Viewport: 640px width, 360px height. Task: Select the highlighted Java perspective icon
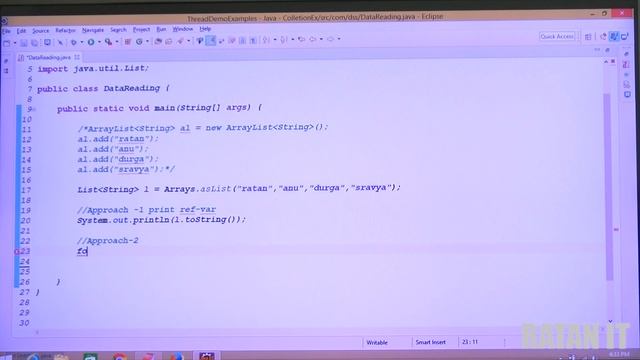point(614,37)
